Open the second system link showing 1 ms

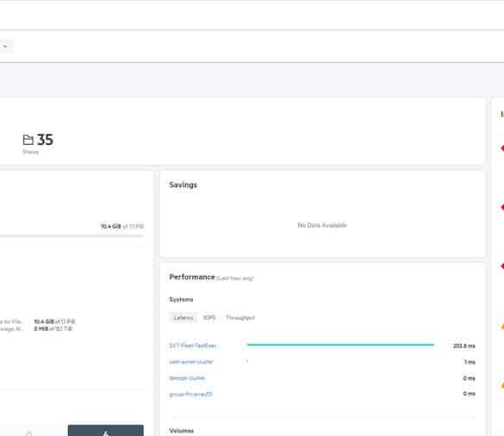point(191,362)
